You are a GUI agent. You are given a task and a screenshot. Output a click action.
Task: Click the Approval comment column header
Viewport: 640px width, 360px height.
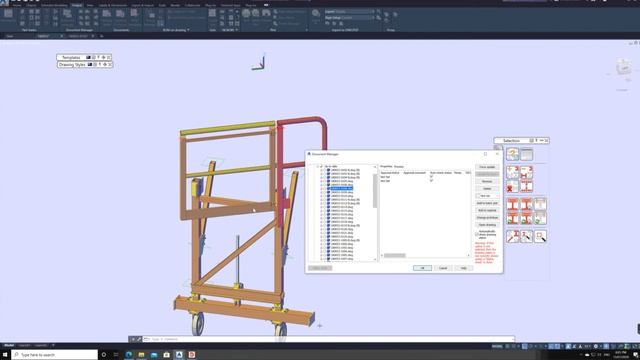click(x=414, y=173)
